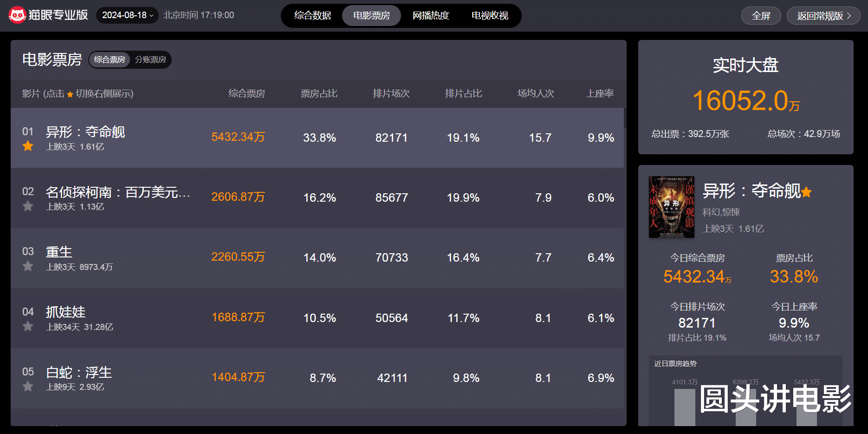Click the 上座率 column header
This screenshot has height=434, width=868.
(600, 93)
